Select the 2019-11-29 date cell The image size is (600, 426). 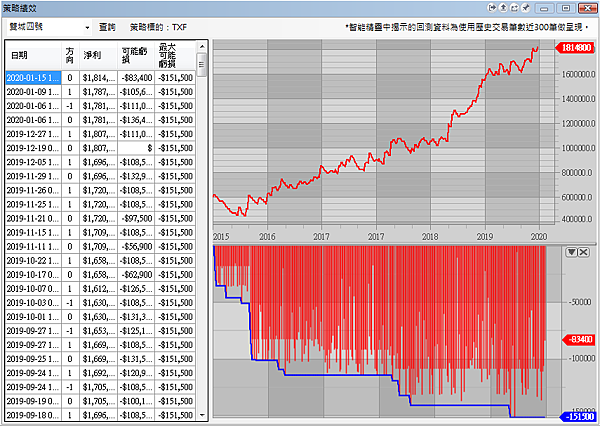tap(33, 176)
